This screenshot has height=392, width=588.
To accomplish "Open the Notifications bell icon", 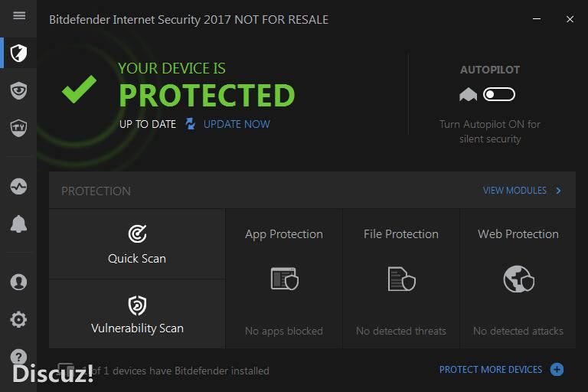I will (x=19, y=224).
